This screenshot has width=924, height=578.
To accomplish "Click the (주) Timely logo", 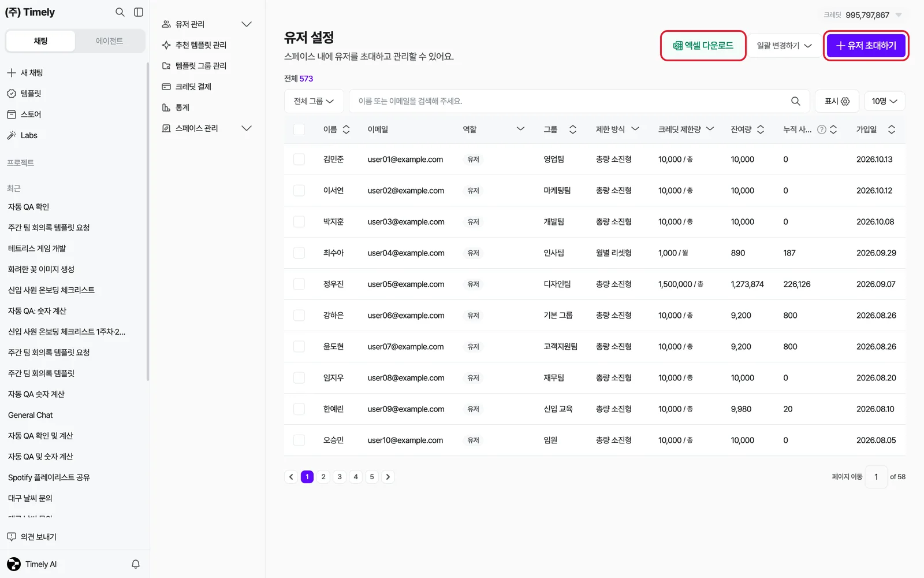I will pos(30,12).
